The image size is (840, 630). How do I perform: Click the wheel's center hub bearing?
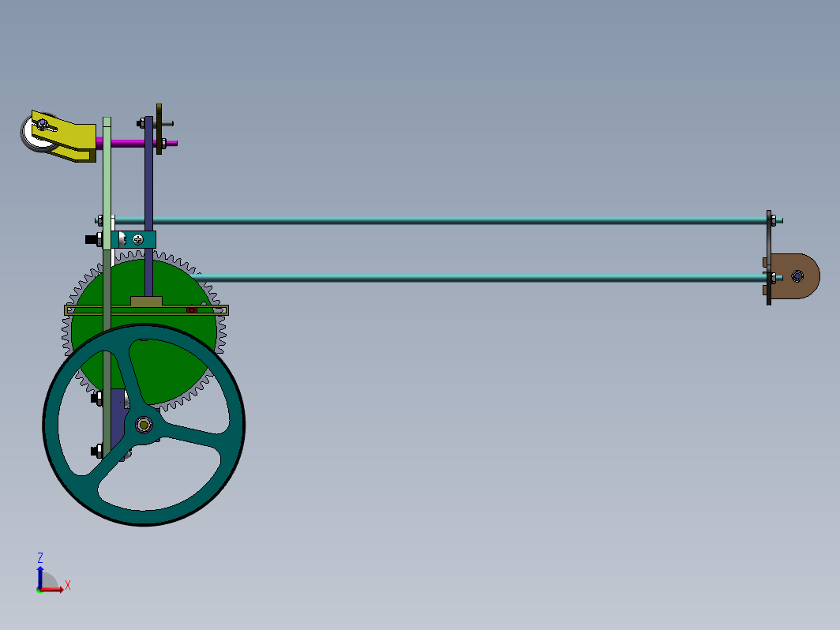[144, 426]
